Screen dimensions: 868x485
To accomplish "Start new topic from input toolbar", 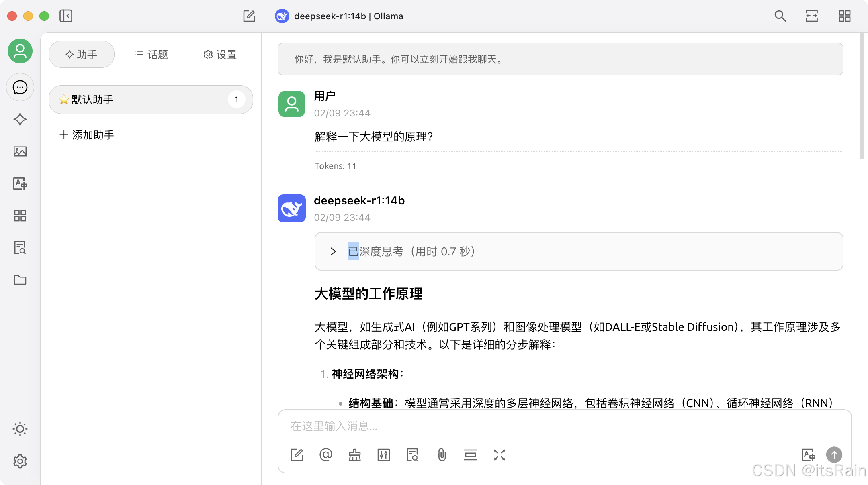I will (297, 455).
